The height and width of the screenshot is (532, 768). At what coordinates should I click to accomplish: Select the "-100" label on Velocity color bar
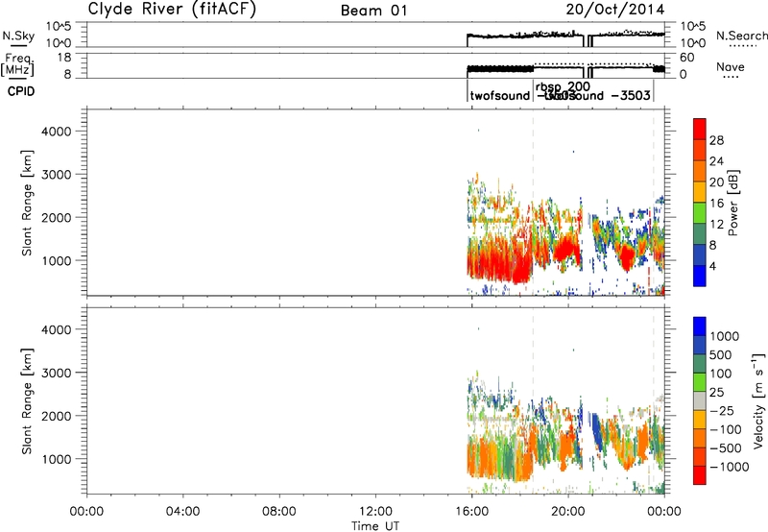725,429
